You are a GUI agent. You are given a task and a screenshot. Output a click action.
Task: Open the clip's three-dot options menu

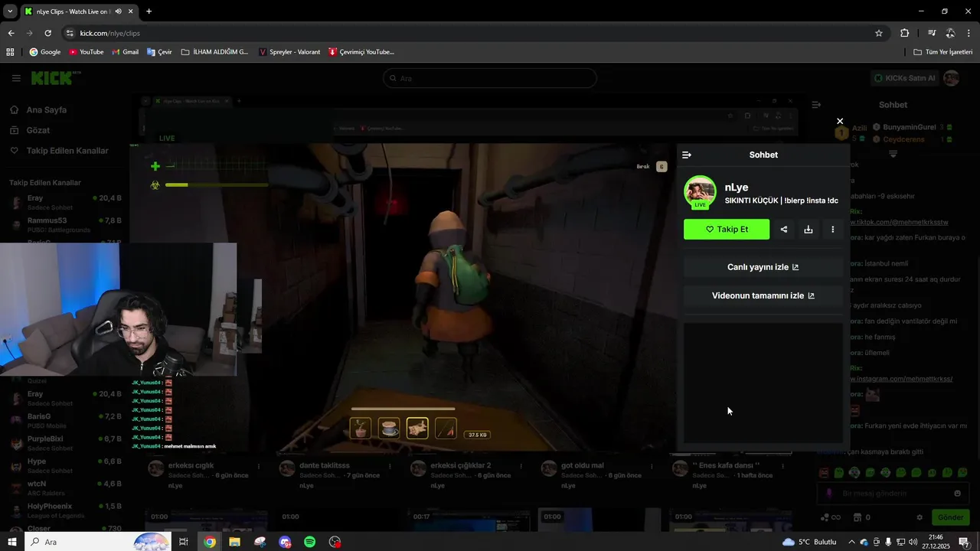[x=832, y=229]
